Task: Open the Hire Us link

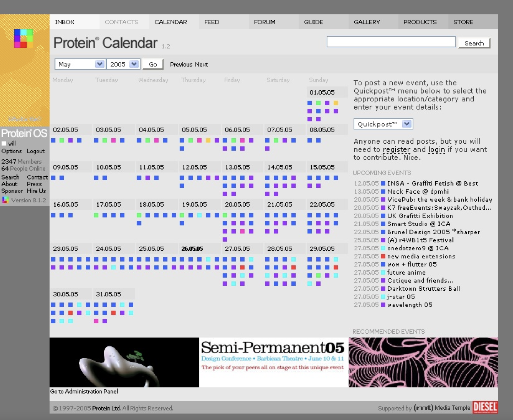Action: point(36,191)
